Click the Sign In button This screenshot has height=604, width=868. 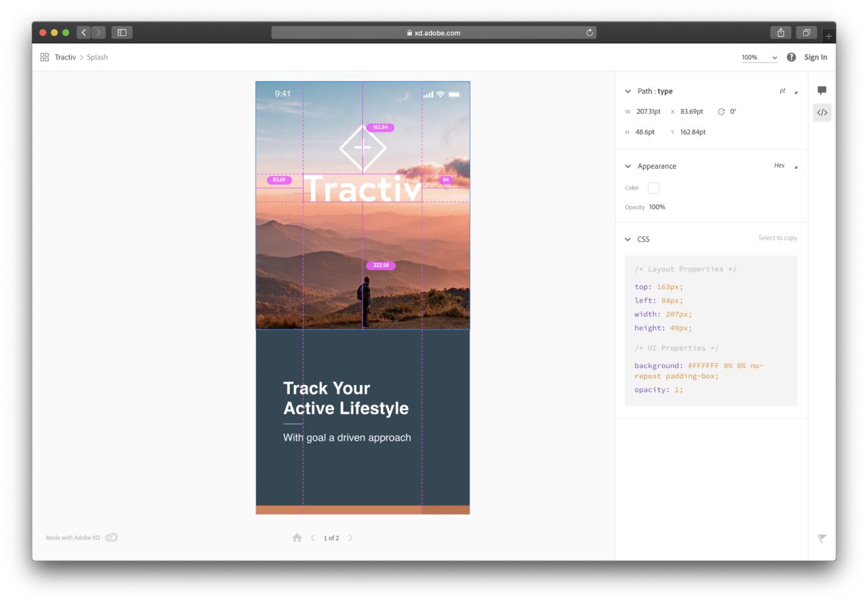tap(815, 58)
